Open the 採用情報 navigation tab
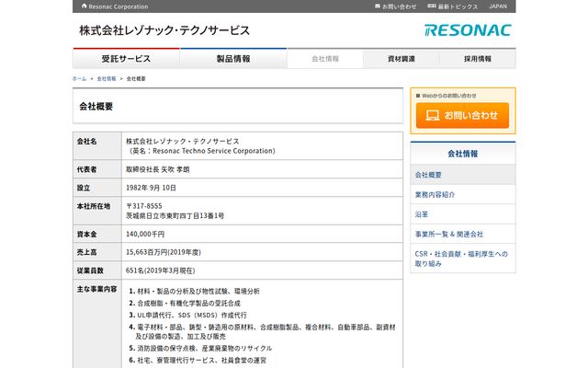The image size is (588, 368). click(x=478, y=59)
